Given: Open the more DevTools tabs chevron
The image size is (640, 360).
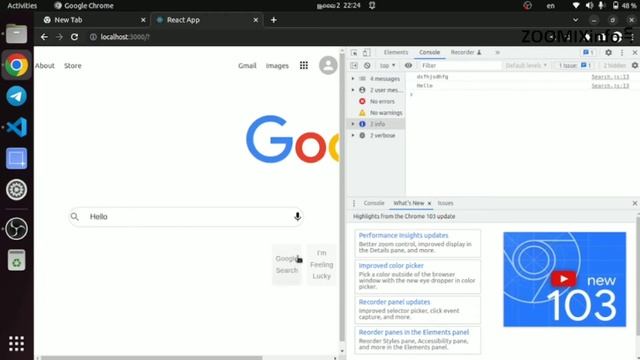Looking at the screenshot, I should [x=497, y=52].
